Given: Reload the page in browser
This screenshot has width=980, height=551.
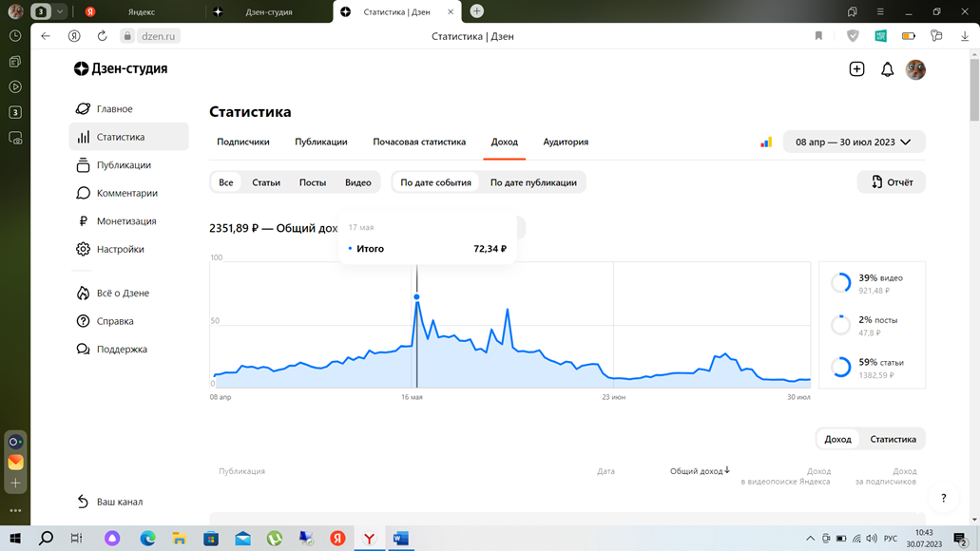Looking at the screenshot, I should [102, 36].
